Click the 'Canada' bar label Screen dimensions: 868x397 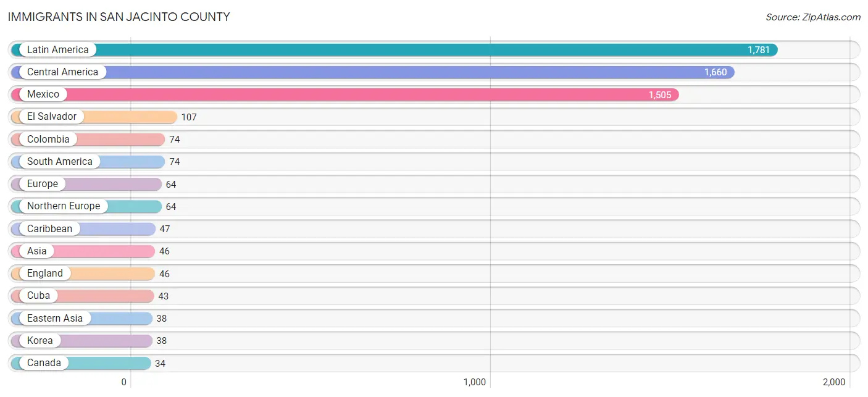44,363
